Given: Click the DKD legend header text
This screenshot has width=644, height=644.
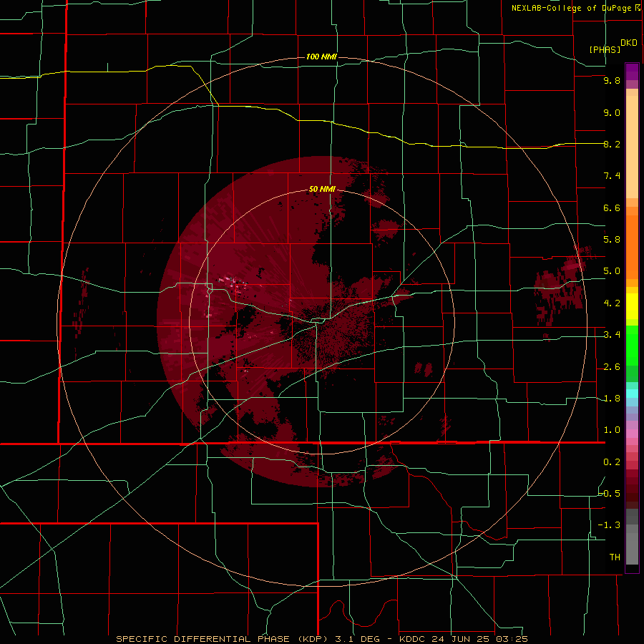Looking at the screenshot, I should coord(629,43).
